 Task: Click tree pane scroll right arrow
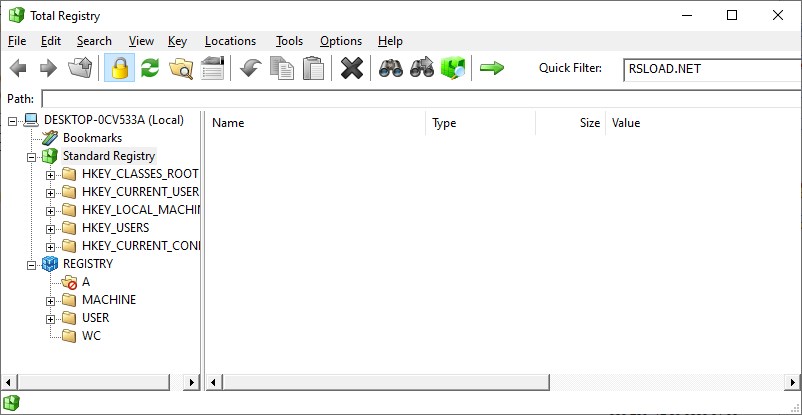[192, 382]
